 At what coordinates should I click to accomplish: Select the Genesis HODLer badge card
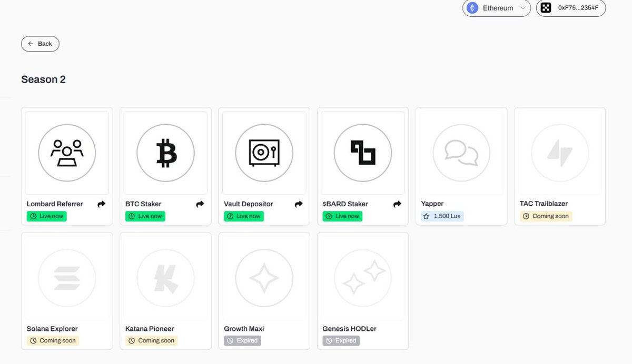(x=363, y=291)
